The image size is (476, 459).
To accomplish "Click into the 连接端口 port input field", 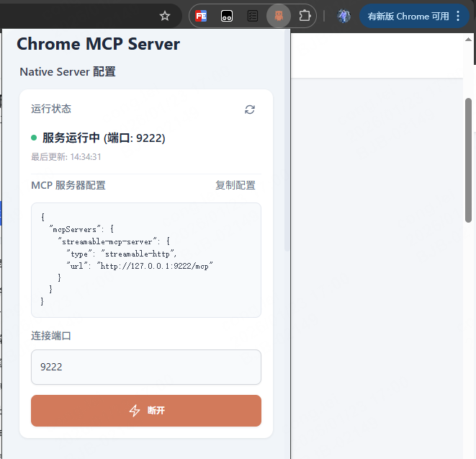I will [146, 367].
